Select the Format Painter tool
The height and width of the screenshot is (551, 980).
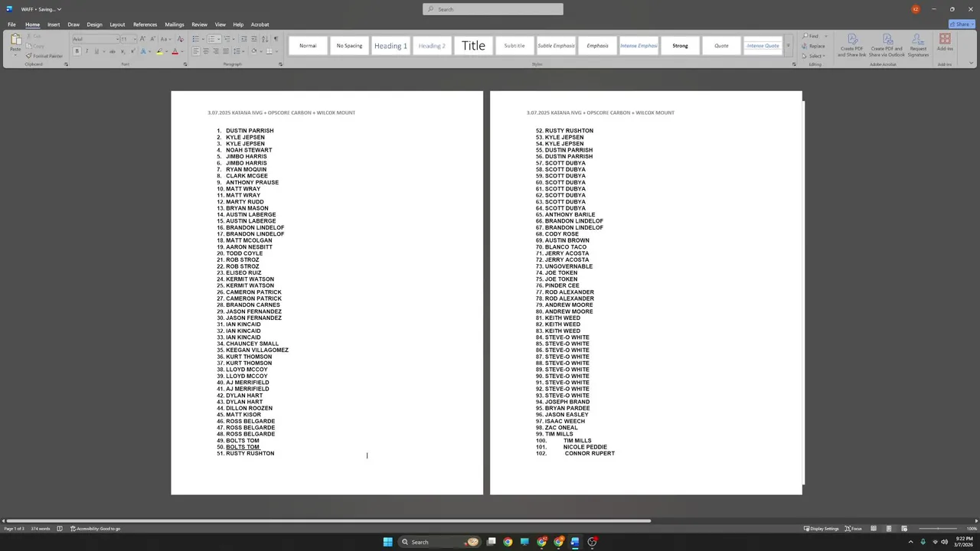pos(44,56)
